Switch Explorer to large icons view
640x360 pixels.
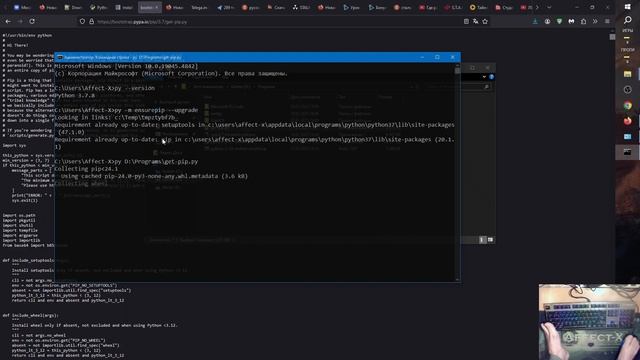(x=490, y=240)
